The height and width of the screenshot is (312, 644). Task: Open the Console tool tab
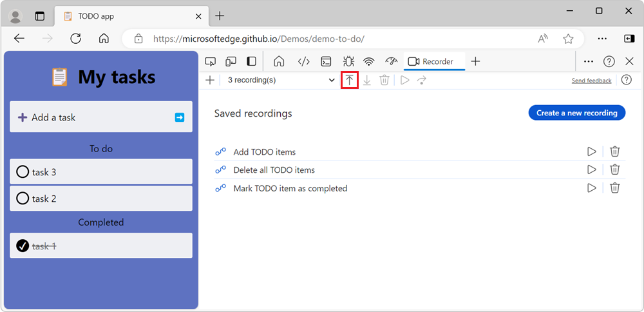(326, 62)
